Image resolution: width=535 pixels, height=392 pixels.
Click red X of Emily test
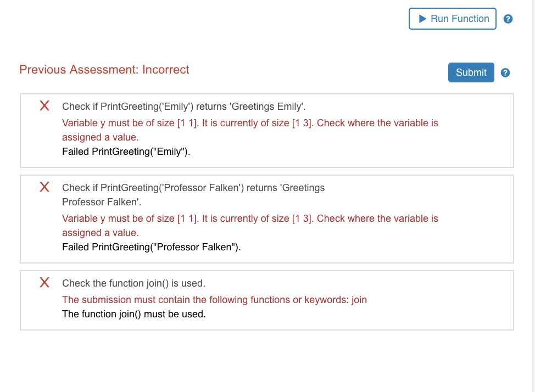click(44, 106)
